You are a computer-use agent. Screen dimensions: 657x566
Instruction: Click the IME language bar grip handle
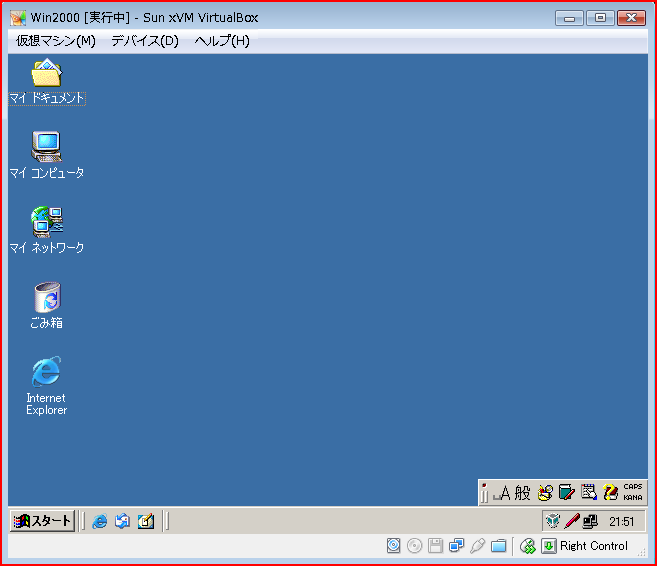point(484,493)
